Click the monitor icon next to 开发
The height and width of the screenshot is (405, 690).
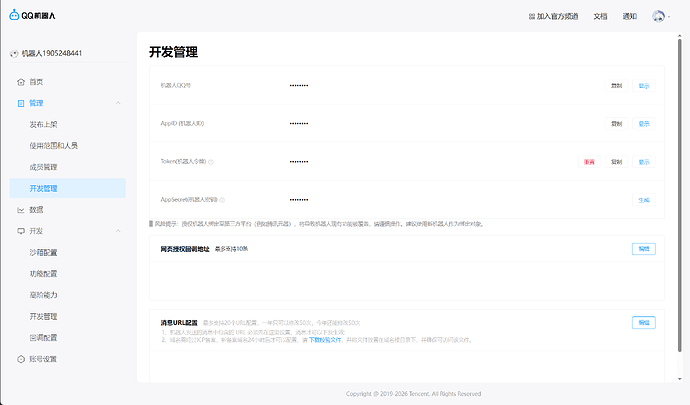tap(21, 231)
